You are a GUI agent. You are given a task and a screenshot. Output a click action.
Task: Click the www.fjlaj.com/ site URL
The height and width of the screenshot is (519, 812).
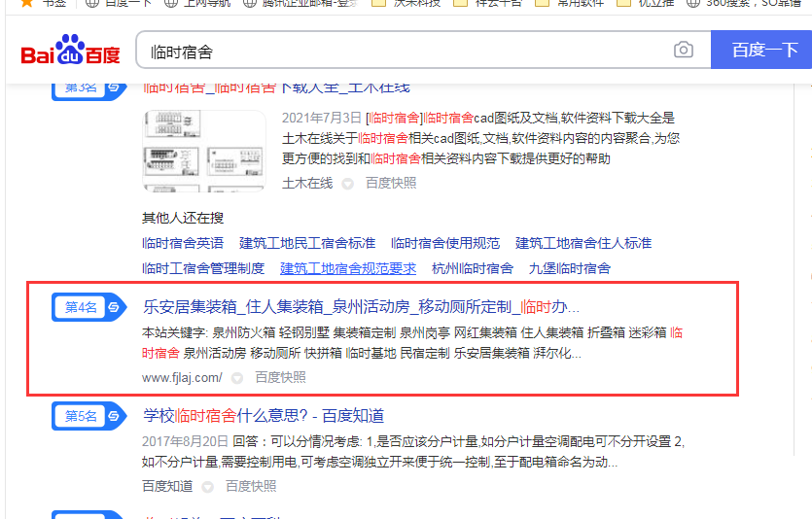click(182, 377)
